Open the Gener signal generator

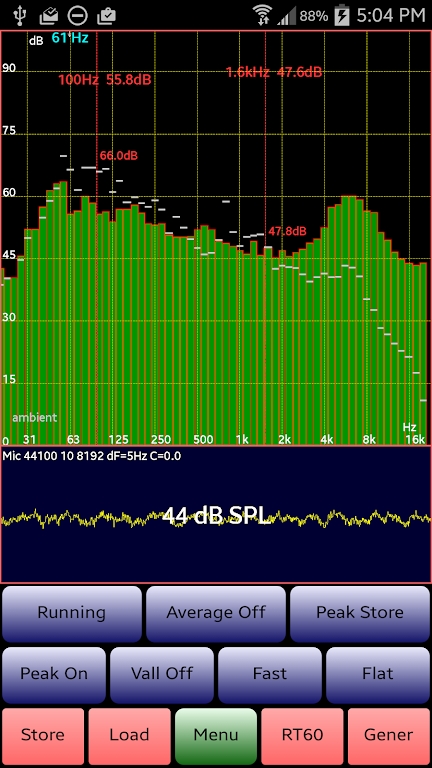(389, 735)
